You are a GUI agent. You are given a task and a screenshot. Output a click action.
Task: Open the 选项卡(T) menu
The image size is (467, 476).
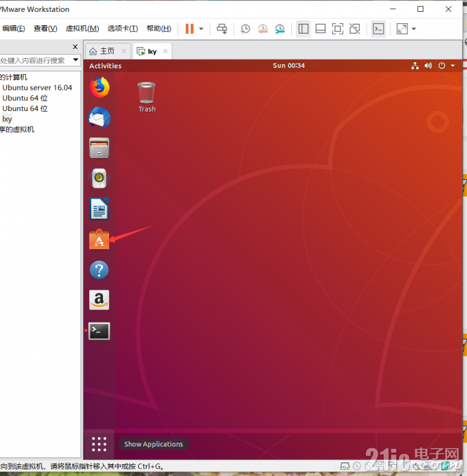pos(122,28)
